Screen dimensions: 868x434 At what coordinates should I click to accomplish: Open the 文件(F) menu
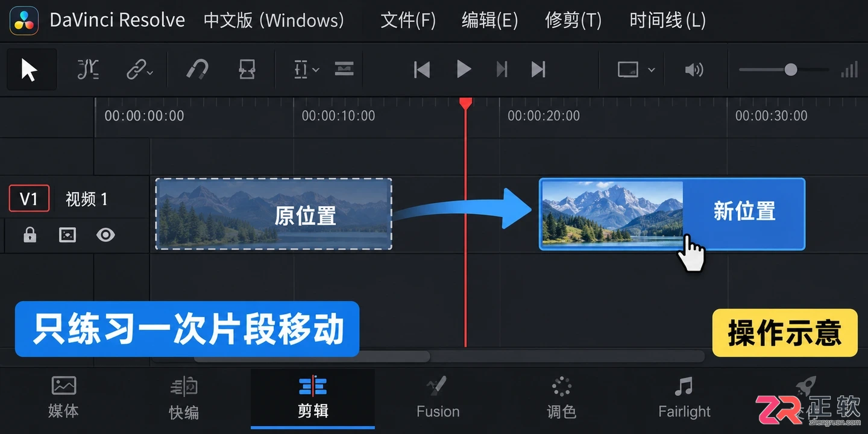(408, 20)
